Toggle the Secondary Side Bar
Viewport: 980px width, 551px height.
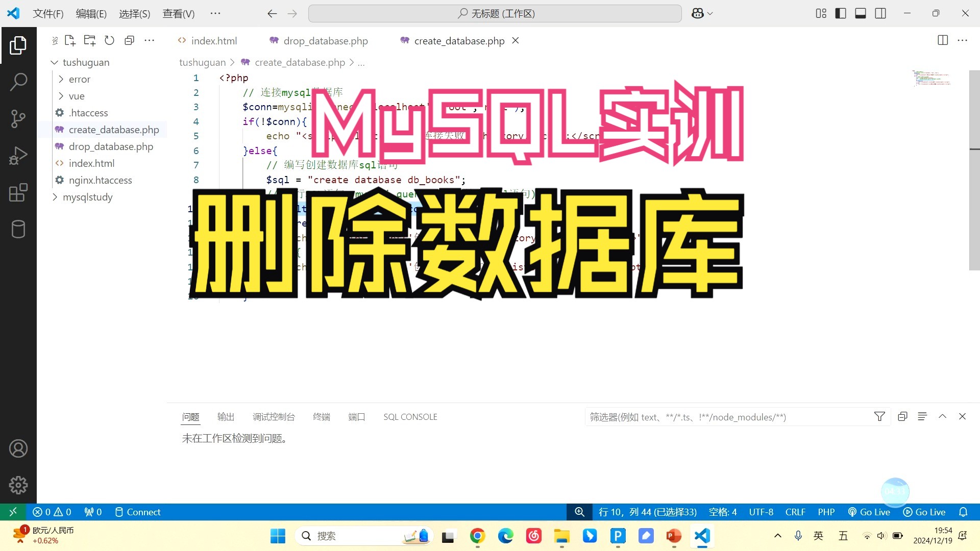(880, 13)
